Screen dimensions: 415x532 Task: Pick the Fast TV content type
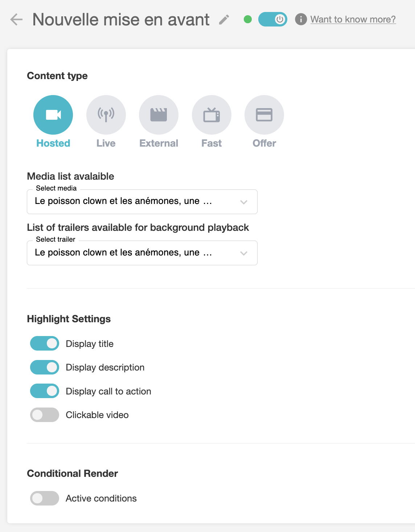coord(211,115)
